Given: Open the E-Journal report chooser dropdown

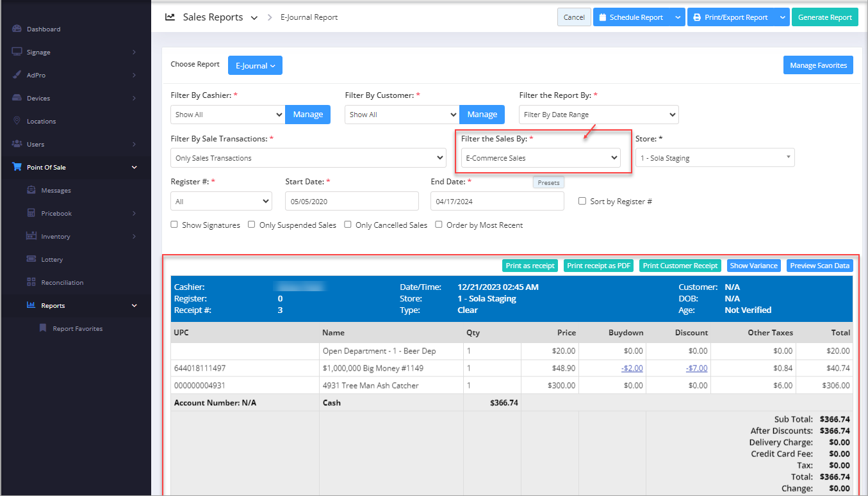Looking at the screenshot, I should (255, 65).
